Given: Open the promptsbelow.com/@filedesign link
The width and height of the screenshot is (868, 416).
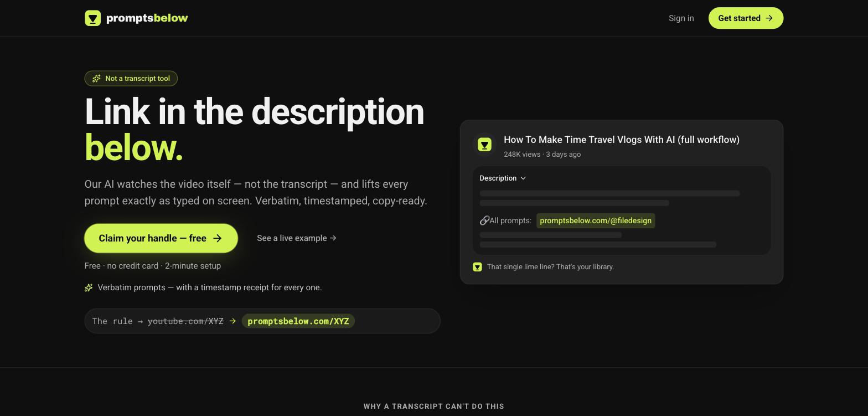Looking at the screenshot, I should [596, 220].
